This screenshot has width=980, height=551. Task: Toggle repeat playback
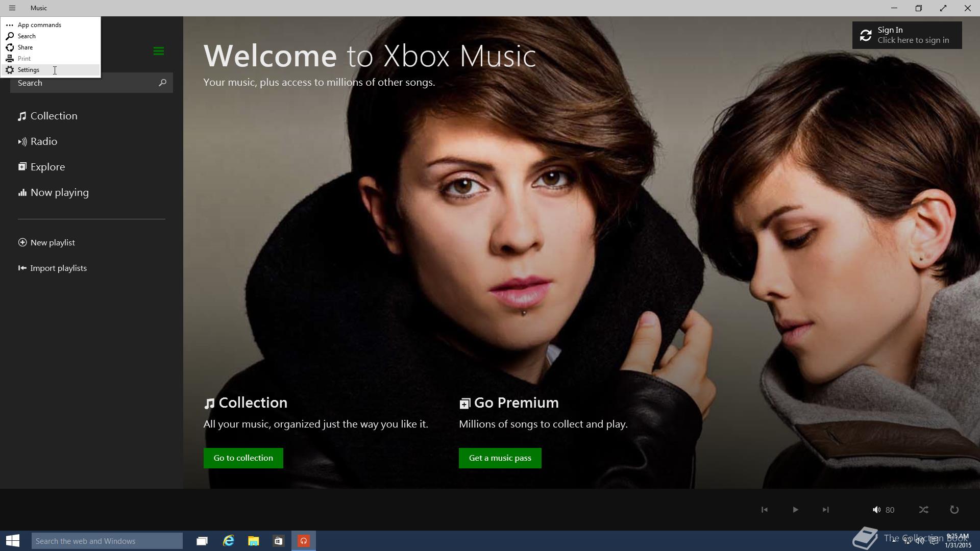pos(954,510)
